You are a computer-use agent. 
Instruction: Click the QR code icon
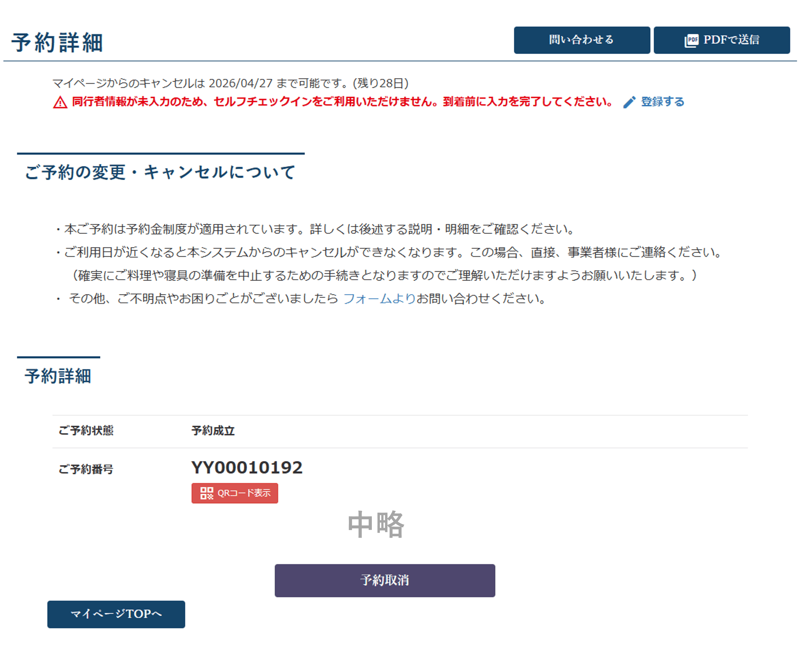click(x=206, y=493)
